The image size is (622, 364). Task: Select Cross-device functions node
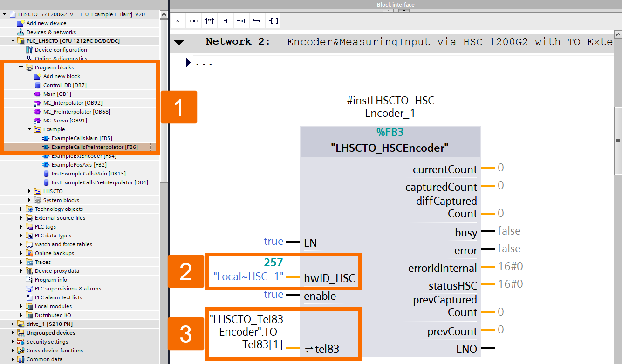point(55,351)
